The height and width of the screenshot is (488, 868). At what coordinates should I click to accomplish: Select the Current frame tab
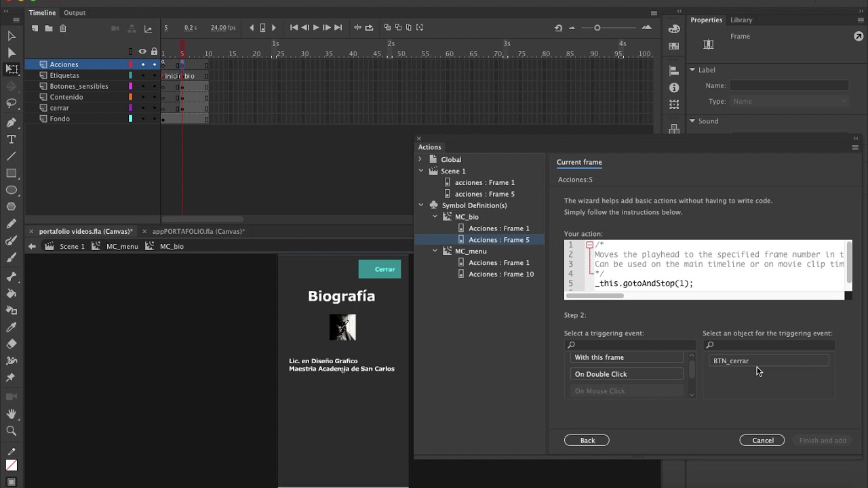579,162
